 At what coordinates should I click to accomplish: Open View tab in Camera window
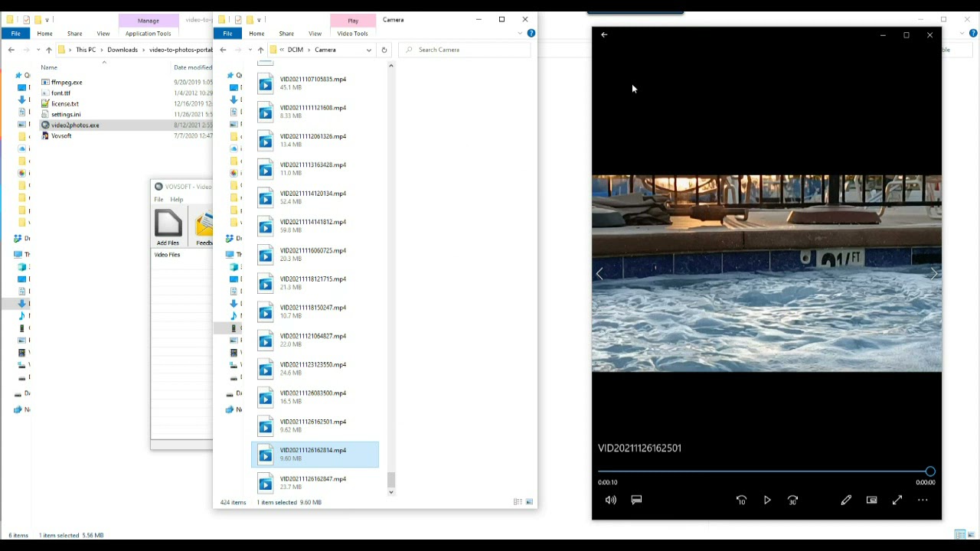tap(315, 34)
